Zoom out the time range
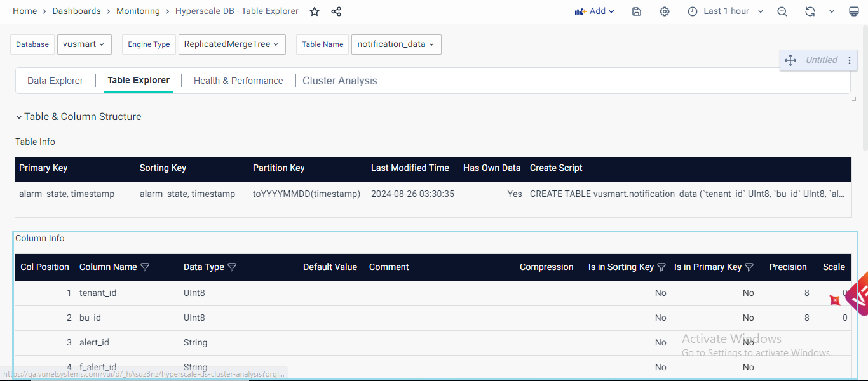The image size is (868, 381). [782, 11]
